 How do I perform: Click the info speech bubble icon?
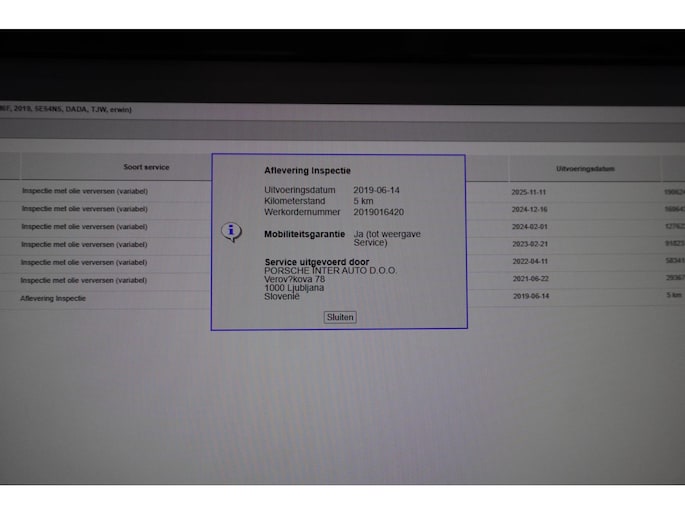tap(231, 232)
